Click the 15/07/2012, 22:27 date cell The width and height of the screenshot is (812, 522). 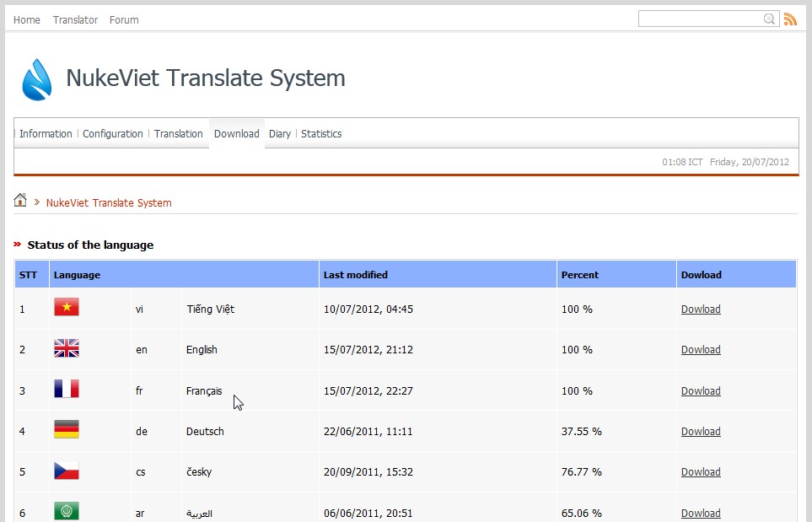coord(368,391)
